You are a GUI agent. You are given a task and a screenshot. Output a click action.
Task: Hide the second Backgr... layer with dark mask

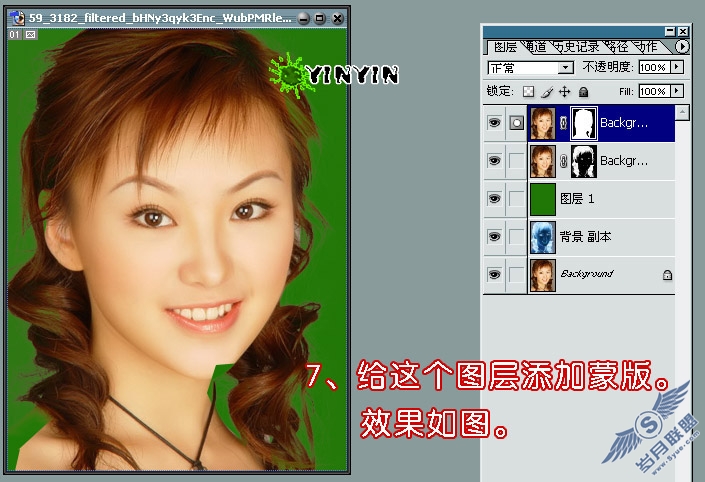[495, 161]
